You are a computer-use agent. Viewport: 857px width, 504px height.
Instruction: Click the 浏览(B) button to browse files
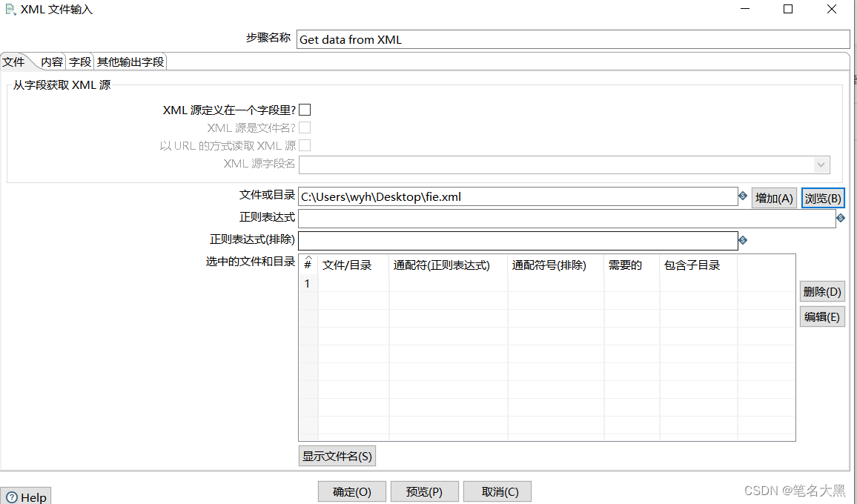tap(822, 197)
